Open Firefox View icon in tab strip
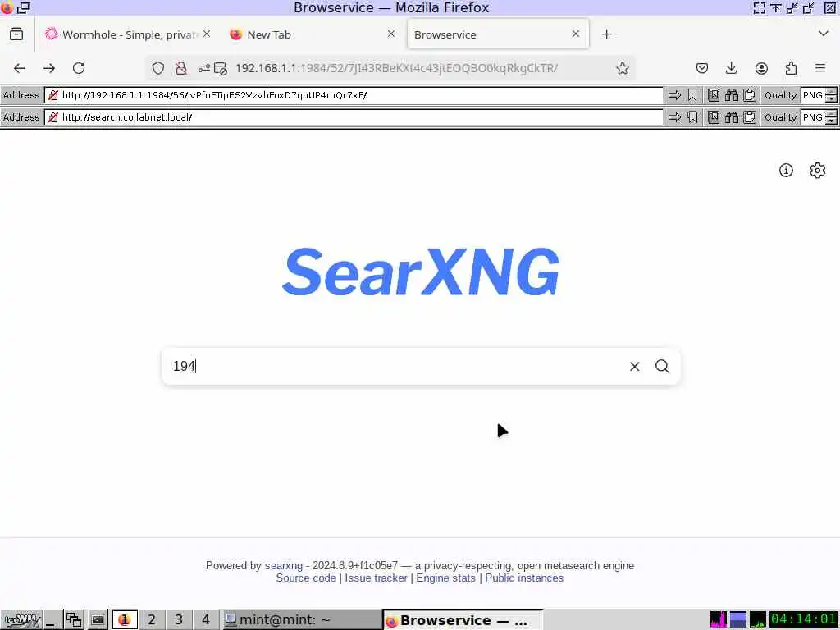The height and width of the screenshot is (630, 840). 16,34
